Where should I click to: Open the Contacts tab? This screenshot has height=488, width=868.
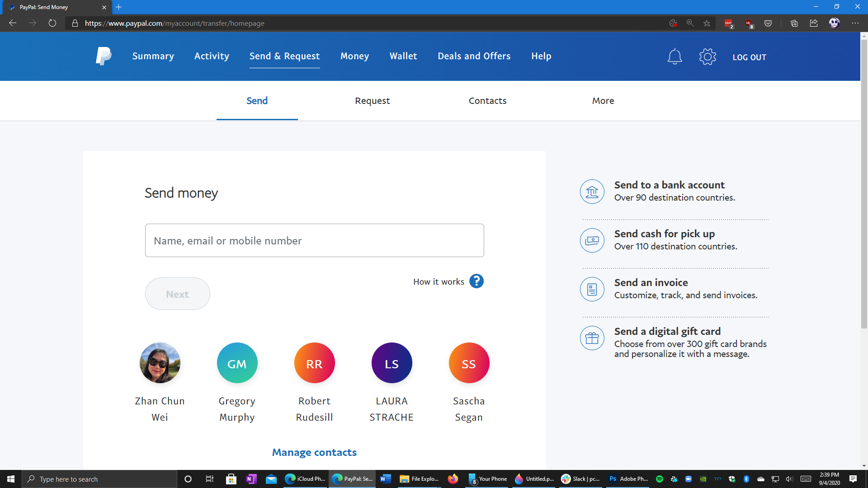[487, 100]
